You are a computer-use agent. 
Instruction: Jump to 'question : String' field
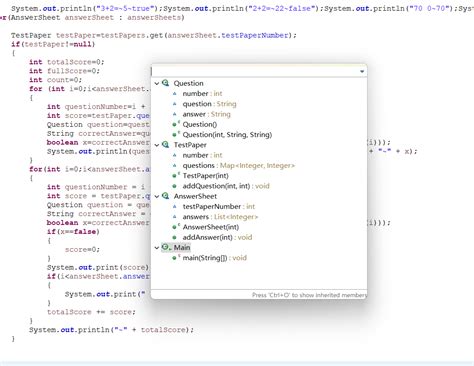[x=209, y=104]
